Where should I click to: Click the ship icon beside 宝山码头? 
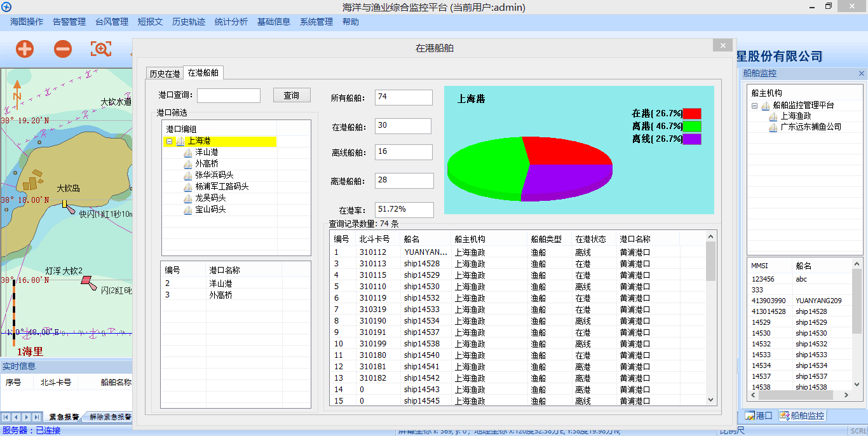coord(188,210)
